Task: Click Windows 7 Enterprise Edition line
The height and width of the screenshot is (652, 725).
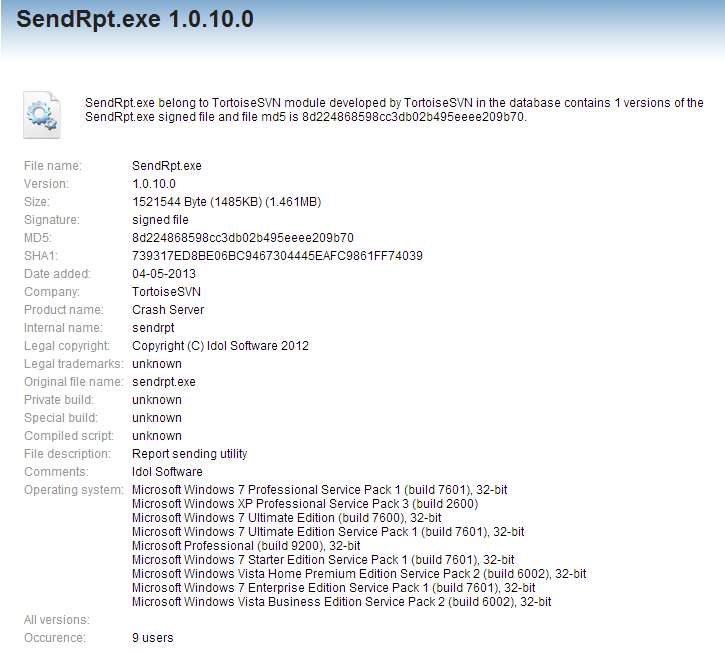Action: (x=334, y=588)
